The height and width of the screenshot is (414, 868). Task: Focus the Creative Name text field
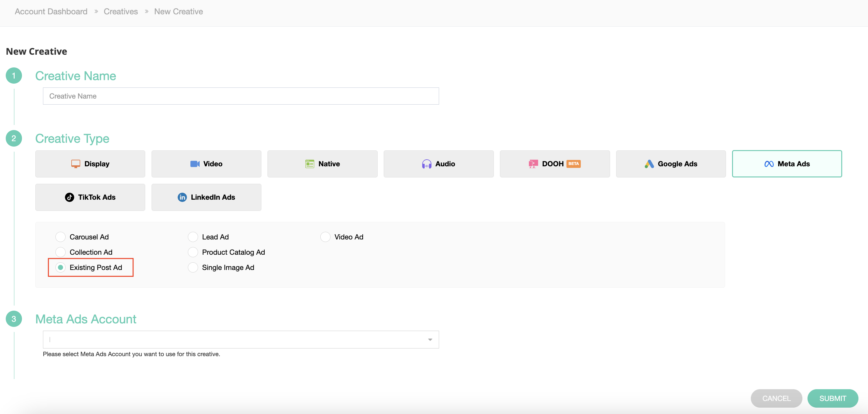click(x=241, y=96)
